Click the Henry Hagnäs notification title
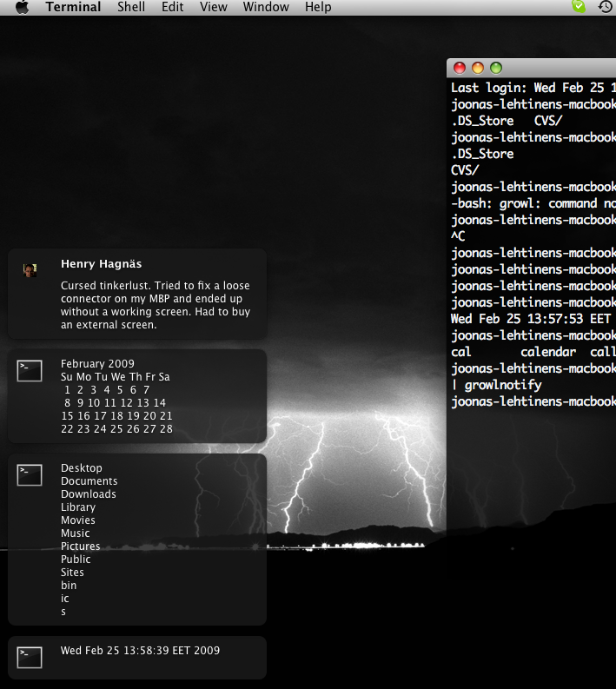This screenshot has height=689, width=616. pos(101,264)
